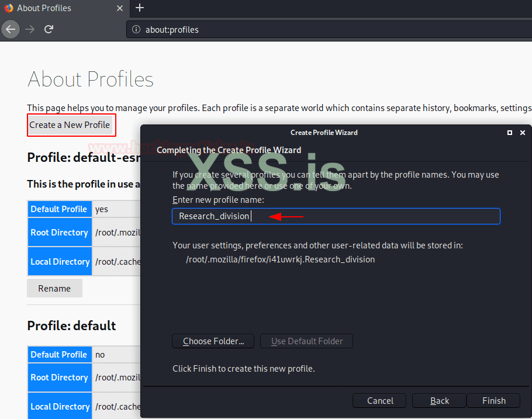This screenshot has width=532, height=419.
Task: Go Back in the profile wizard
Action: pyautogui.click(x=440, y=401)
